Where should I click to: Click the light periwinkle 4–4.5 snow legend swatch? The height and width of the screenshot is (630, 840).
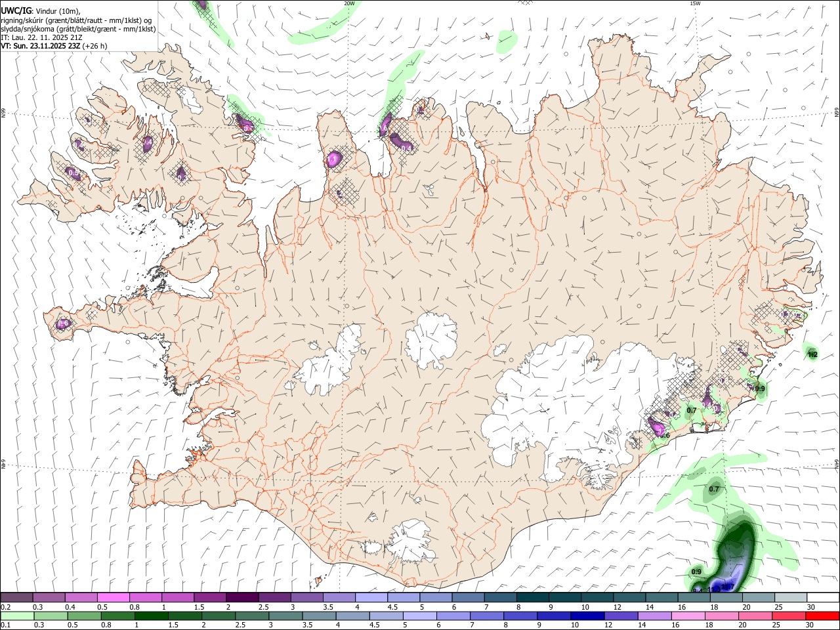tap(371, 597)
